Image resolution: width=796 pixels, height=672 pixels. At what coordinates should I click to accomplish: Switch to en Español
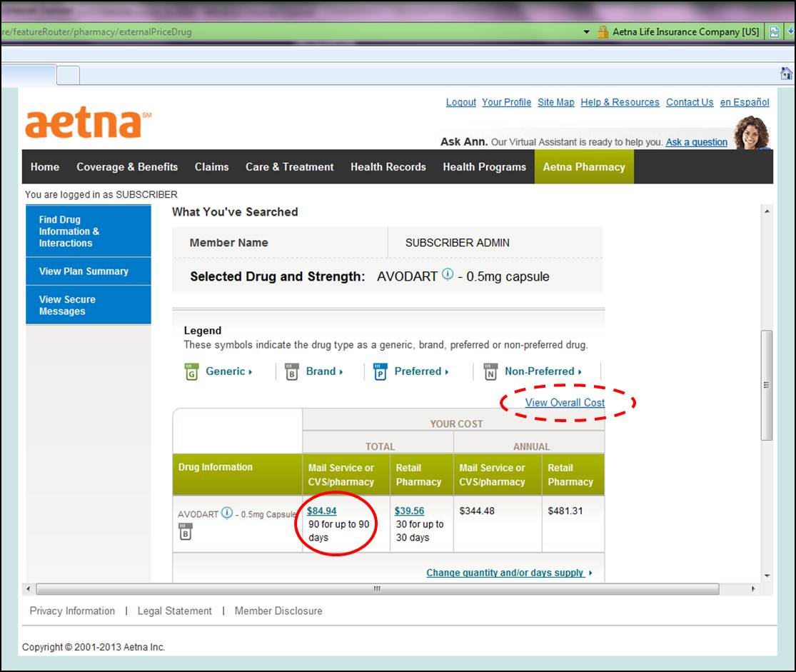coord(744,102)
